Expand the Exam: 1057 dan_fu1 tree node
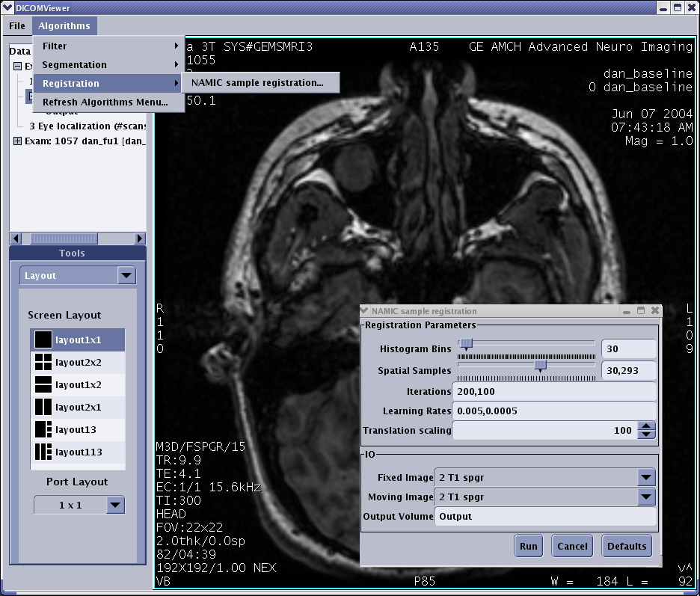This screenshot has height=596, width=700. 16,139
